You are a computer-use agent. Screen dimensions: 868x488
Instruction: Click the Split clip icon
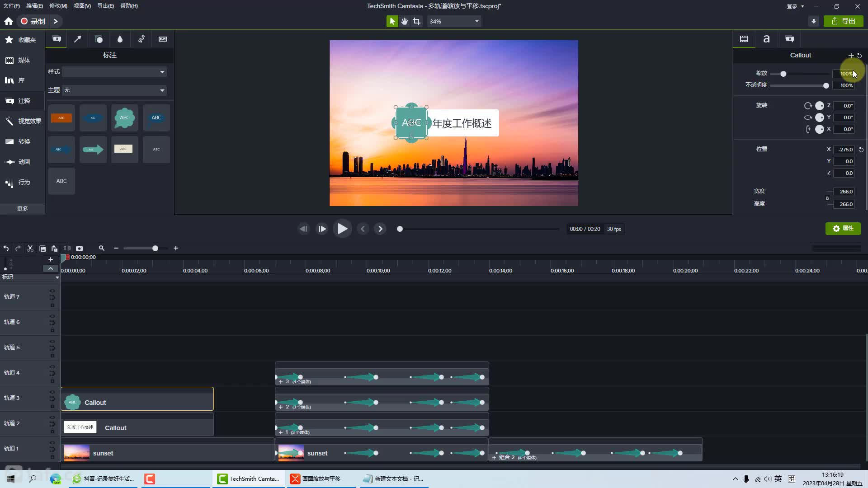click(67, 249)
